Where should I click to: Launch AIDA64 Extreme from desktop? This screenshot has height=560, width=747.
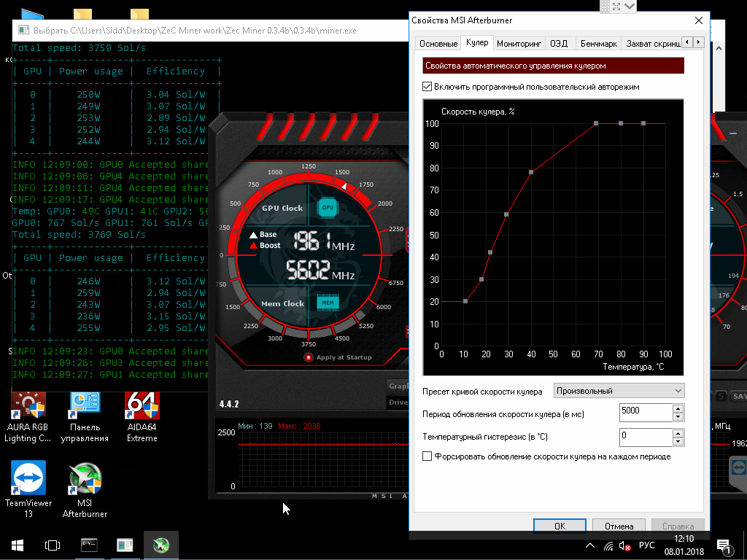142,416
